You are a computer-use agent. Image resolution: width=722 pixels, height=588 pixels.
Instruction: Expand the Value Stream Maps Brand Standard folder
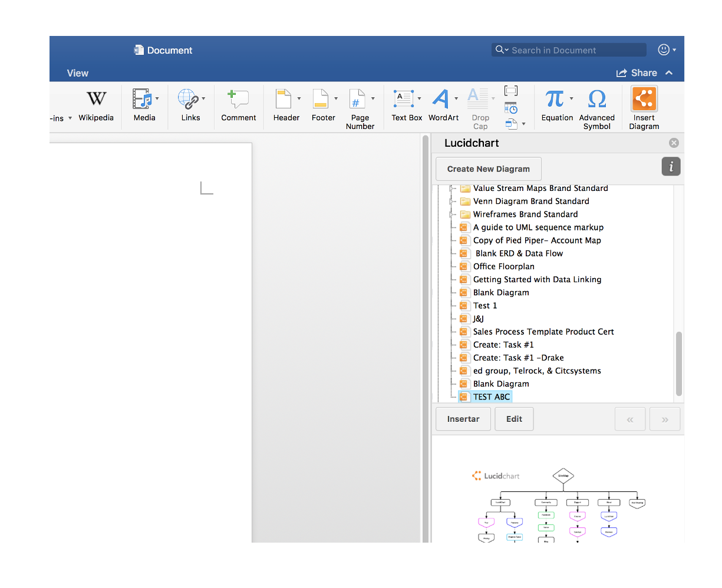(x=451, y=189)
